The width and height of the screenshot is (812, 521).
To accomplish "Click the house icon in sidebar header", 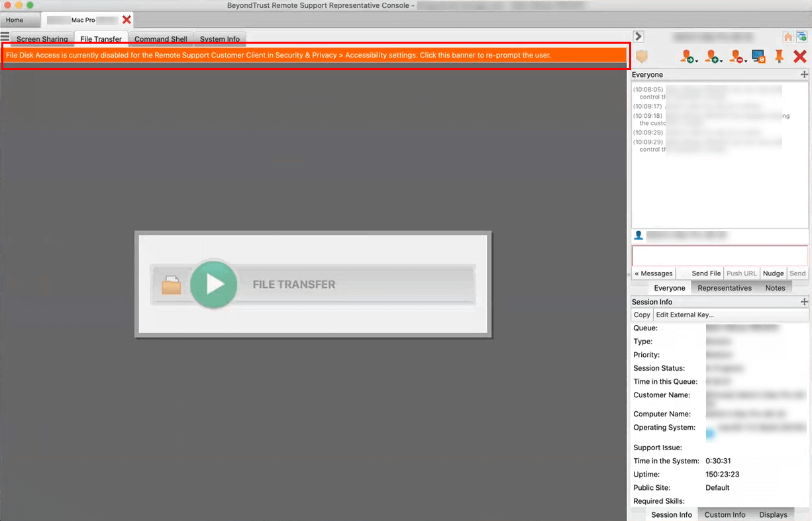I will (x=788, y=37).
